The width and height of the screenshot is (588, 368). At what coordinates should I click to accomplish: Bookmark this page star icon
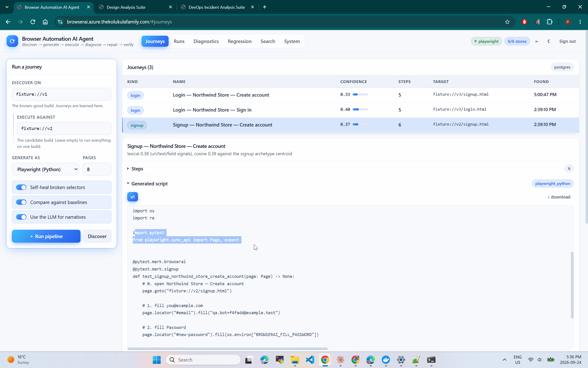click(507, 22)
